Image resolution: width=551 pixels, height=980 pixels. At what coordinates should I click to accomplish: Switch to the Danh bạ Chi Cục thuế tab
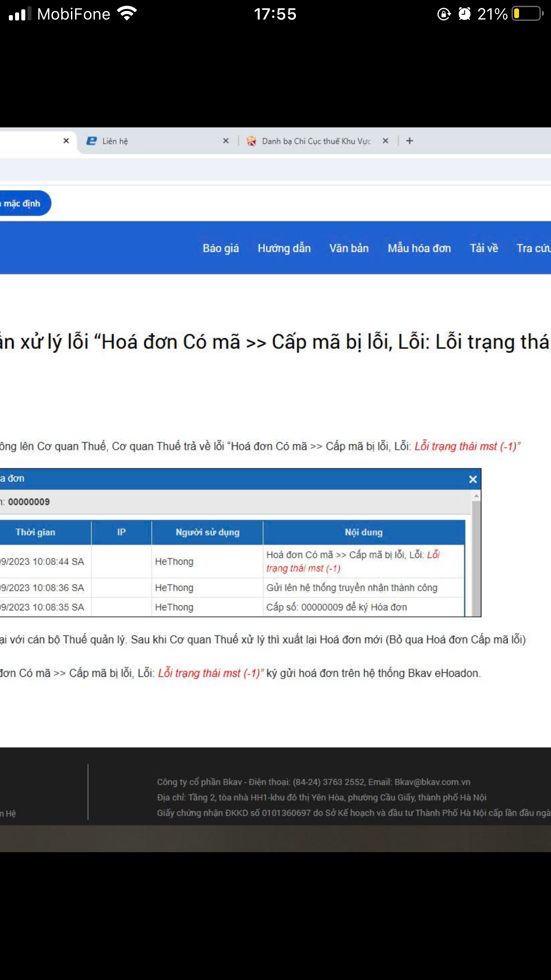[x=316, y=141]
